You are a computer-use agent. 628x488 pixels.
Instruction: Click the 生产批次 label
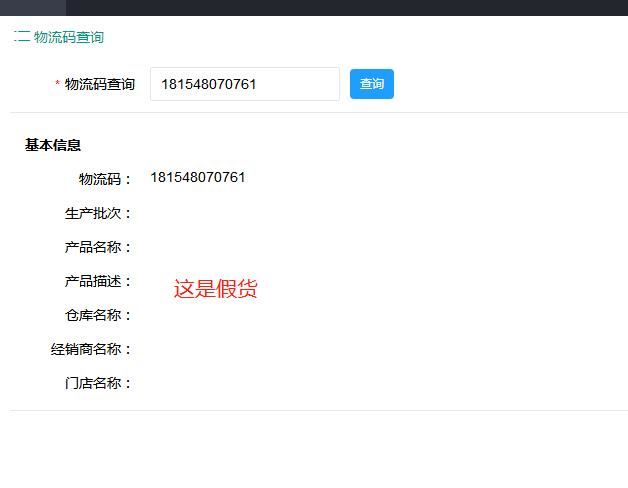click(x=98, y=213)
